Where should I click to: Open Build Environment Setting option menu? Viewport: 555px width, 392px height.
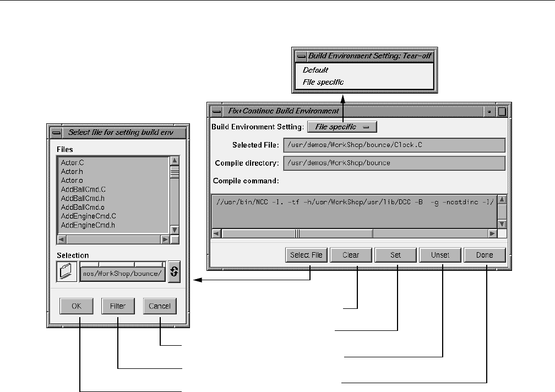point(342,127)
